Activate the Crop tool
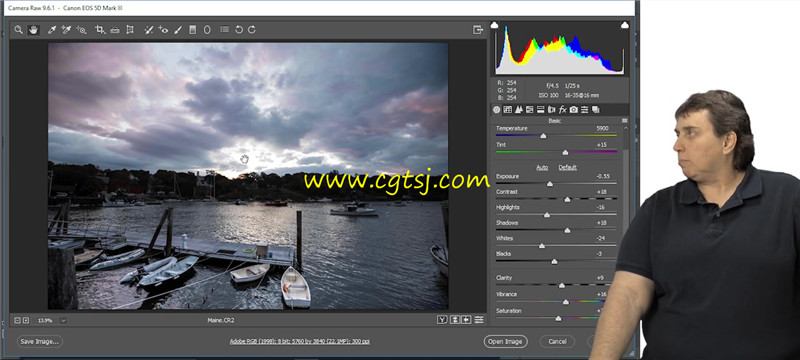 (99, 30)
